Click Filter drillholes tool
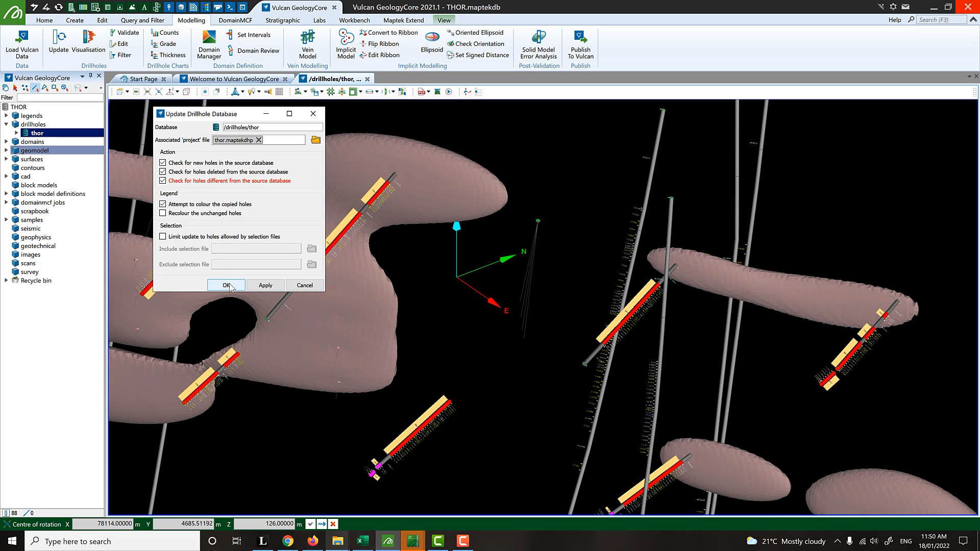The height and width of the screenshot is (551, 980). pyautogui.click(x=120, y=55)
